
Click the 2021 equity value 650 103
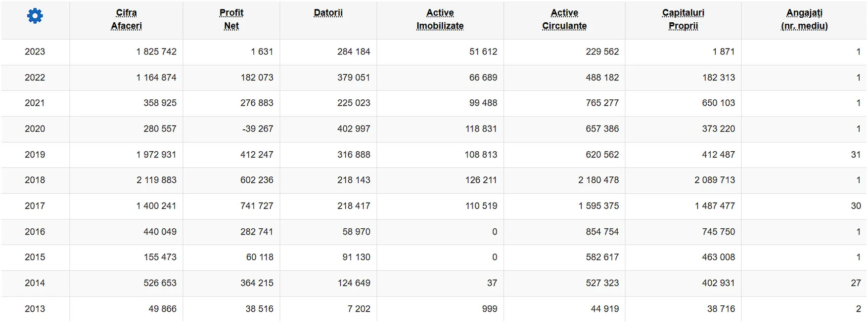(718, 103)
